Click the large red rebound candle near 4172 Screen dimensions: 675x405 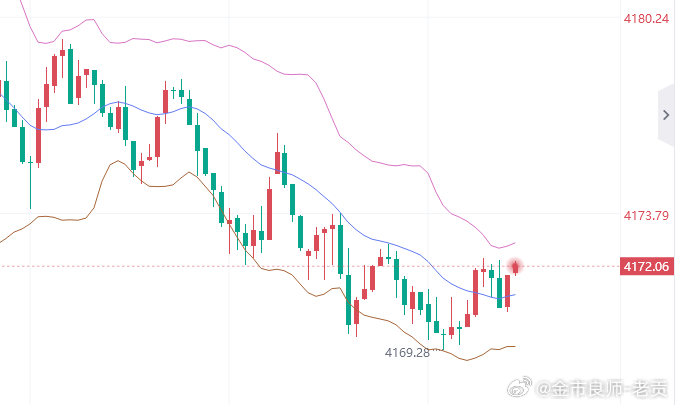475,293
